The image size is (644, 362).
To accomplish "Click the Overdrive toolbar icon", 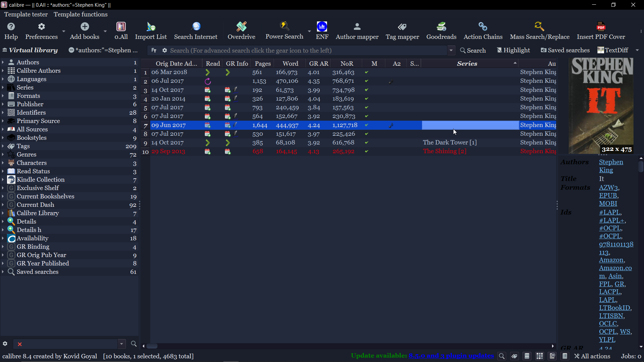I will [x=241, y=31].
